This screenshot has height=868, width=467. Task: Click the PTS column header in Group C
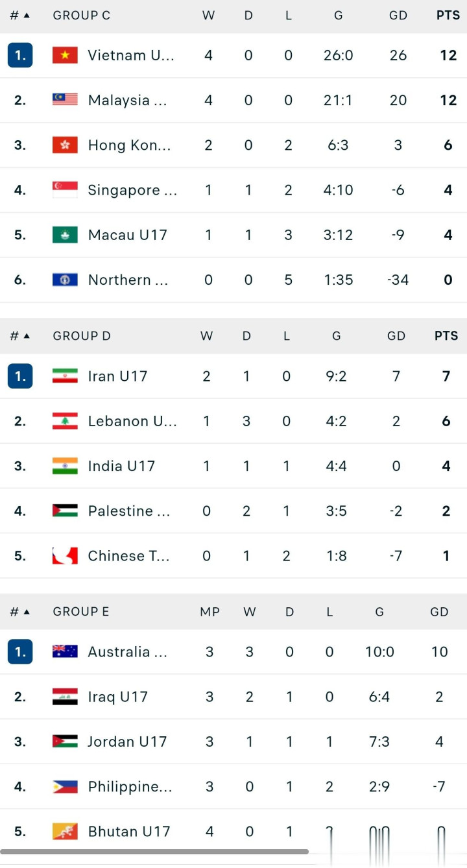(448, 16)
